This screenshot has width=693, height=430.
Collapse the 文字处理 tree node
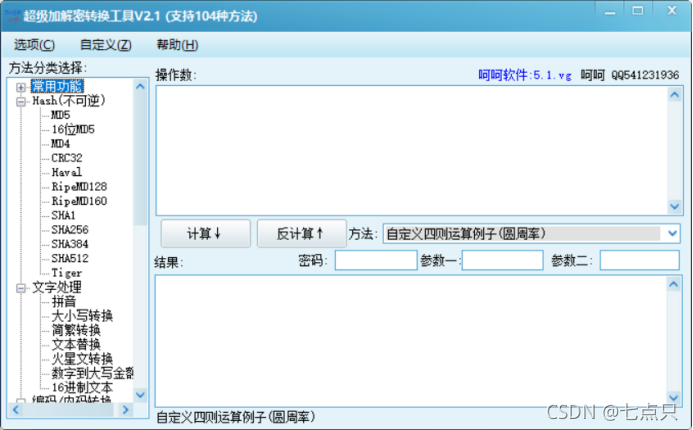pos(20,288)
